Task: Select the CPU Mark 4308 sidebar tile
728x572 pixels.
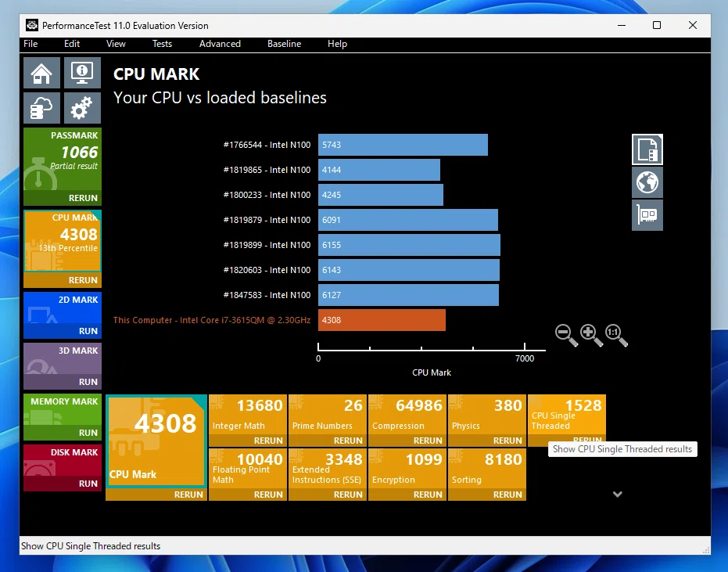Action: click(x=63, y=241)
